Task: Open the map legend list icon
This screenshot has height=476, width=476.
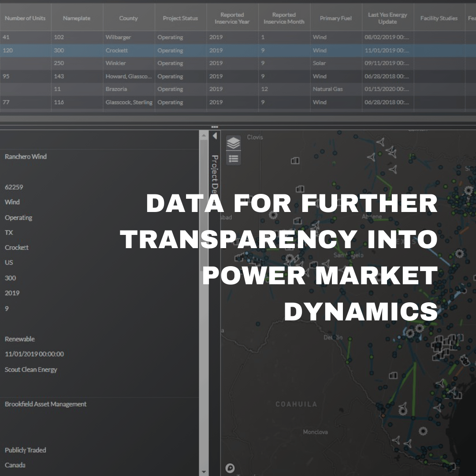Action: pos(233,159)
